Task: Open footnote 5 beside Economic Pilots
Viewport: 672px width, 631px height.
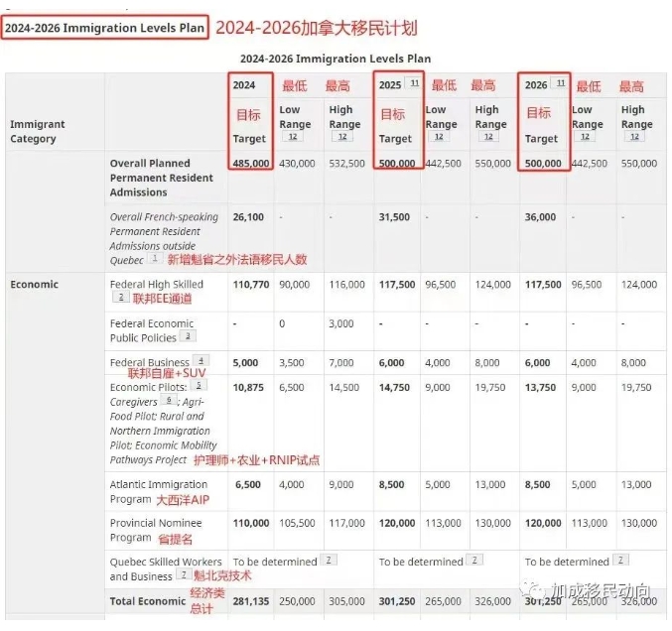Action: [199, 385]
